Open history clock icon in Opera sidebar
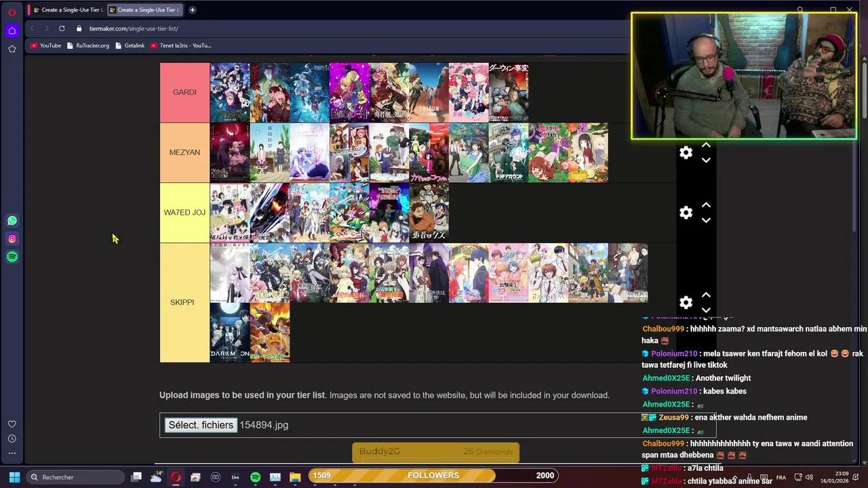This screenshot has width=868, height=488. coord(12,439)
